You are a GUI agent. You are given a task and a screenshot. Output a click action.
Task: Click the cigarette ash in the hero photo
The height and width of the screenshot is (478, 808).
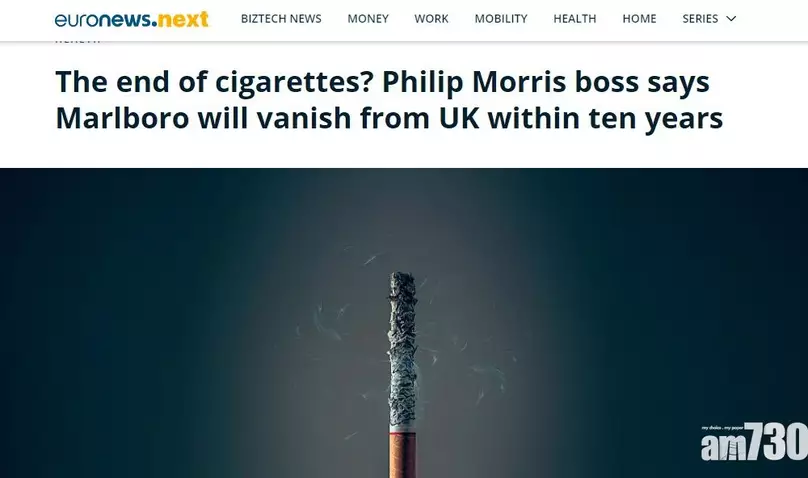(x=402, y=350)
